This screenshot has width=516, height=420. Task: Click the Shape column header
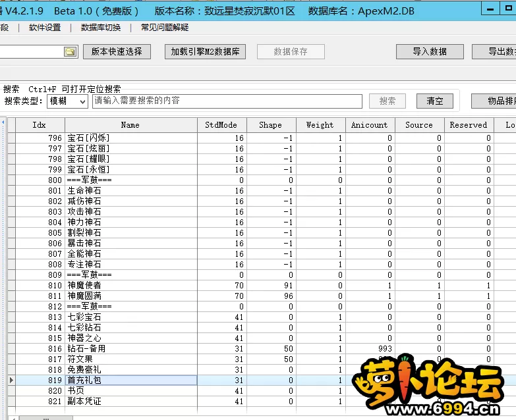(x=271, y=125)
